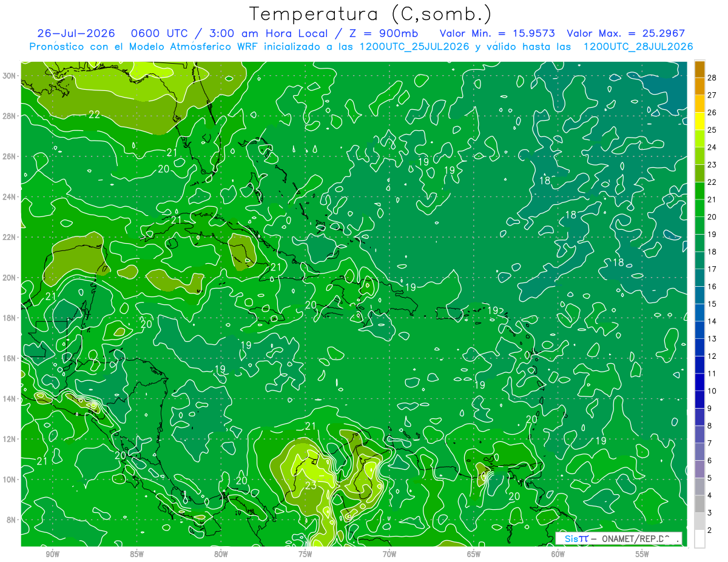
Task: Click the "10N" latitude label
Action: [10, 479]
